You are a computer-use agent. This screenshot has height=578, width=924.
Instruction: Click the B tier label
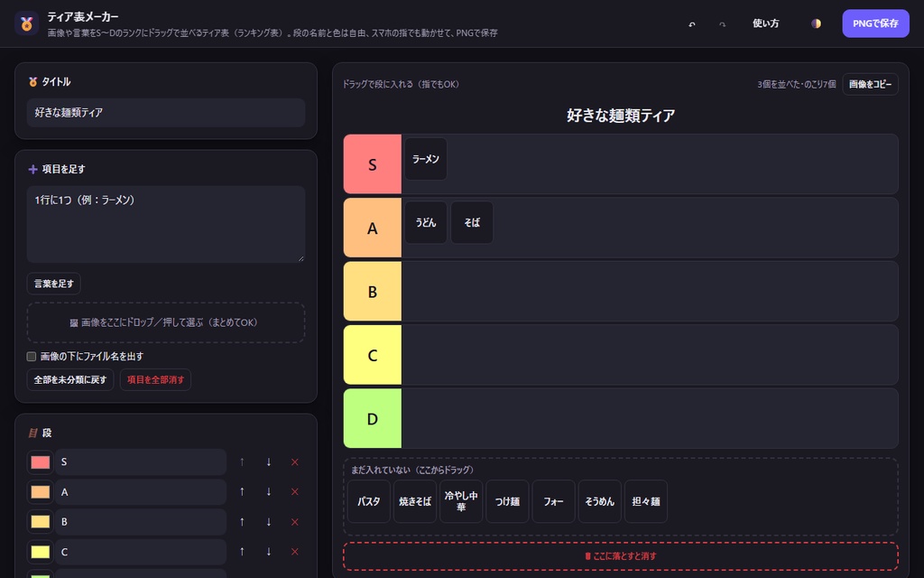tap(373, 292)
